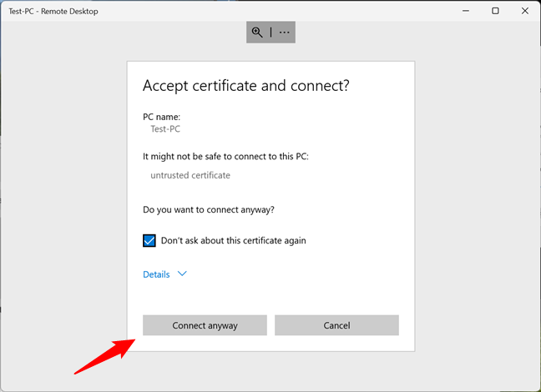Viewport: 541px width, 392px height.
Task: Uncheck the certificate prompt checkbox
Action: [x=149, y=241]
